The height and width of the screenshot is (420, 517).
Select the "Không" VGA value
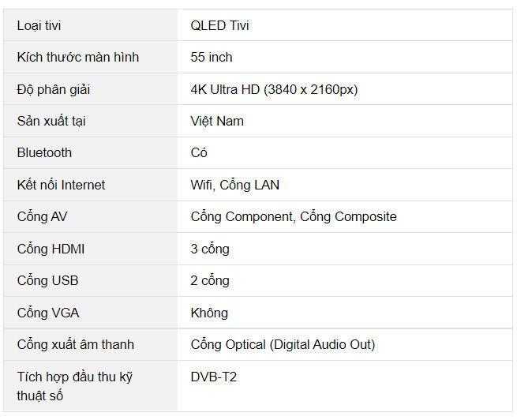click(209, 313)
